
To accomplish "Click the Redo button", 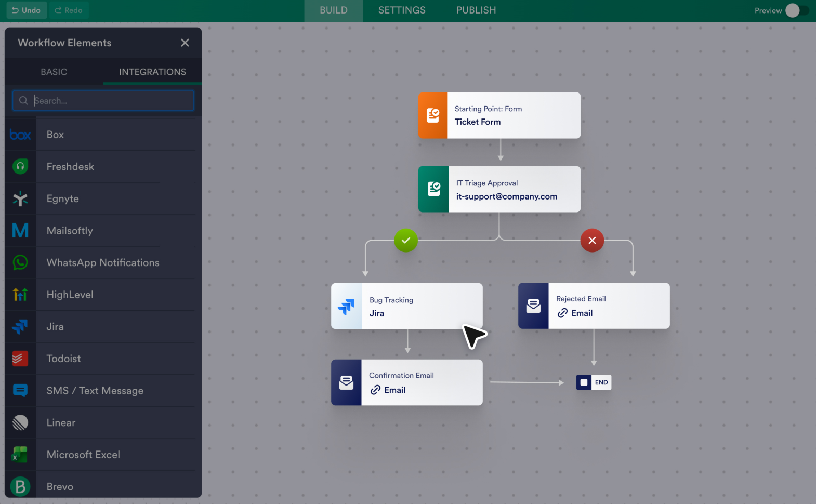I will pos(69,10).
